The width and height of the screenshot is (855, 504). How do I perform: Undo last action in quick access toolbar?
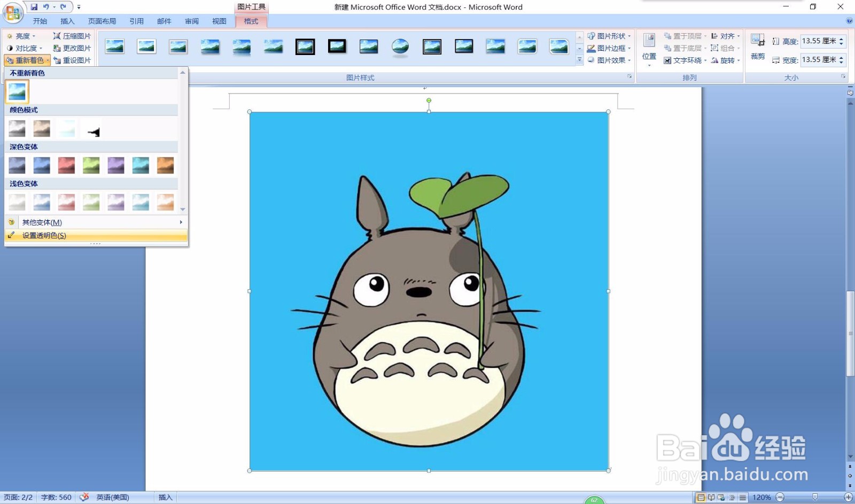pyautogui.click(x=46, y=7)
